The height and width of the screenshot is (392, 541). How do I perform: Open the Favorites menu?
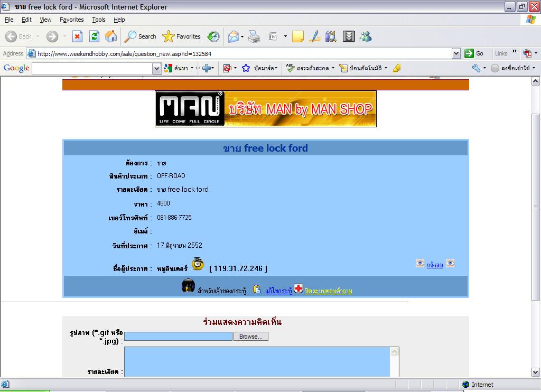click(x=71, y=20)
